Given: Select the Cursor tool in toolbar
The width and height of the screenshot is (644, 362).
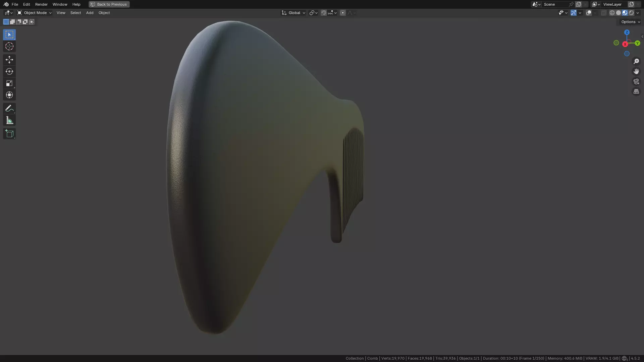Looking at the screenshot, I should tap(9, 46).
